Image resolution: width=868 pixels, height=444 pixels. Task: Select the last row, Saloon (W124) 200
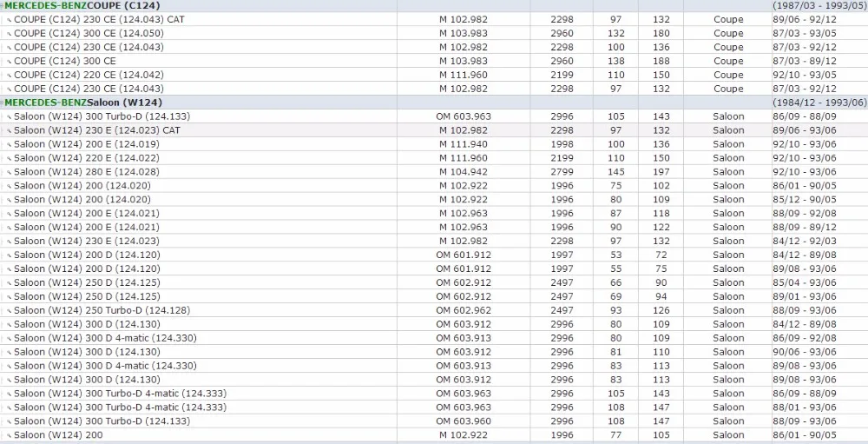point(58,435)
